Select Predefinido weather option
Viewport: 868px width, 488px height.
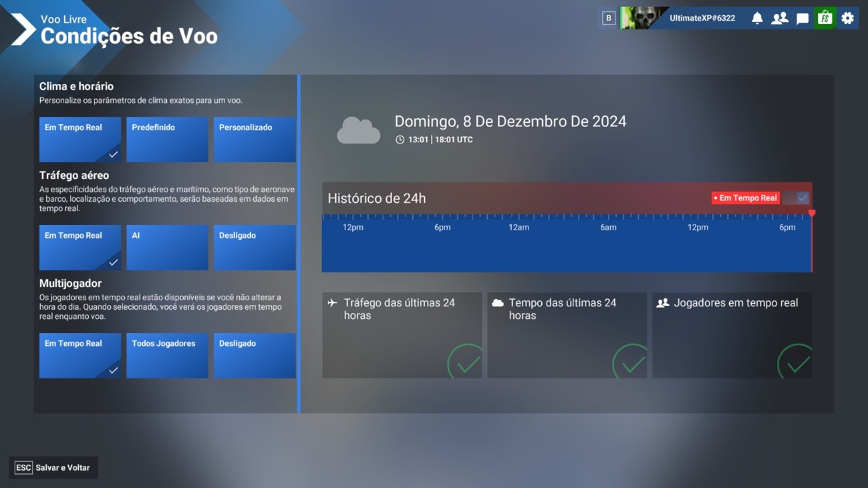pyautogui.click(x=167, y=139)
